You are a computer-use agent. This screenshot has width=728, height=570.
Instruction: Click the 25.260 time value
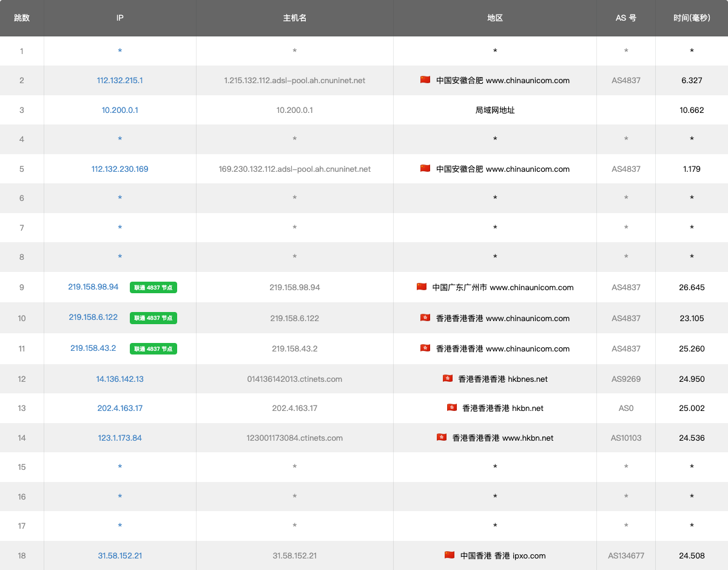point(692,348)
